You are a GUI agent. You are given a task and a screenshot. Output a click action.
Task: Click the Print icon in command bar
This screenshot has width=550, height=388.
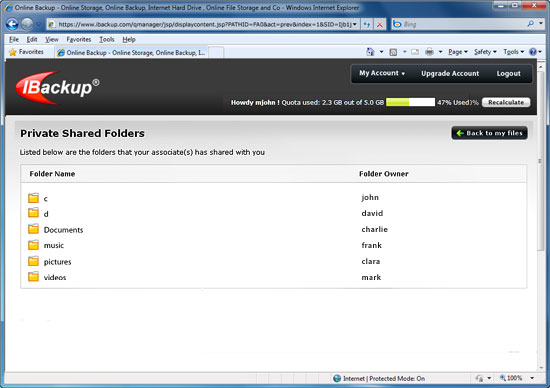coord(429,52)
